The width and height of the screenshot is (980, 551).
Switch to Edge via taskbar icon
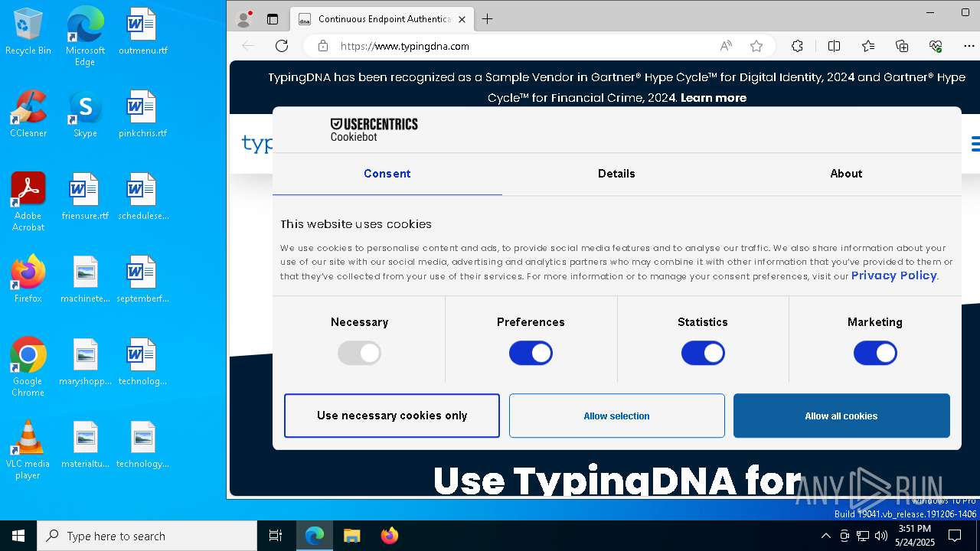point(315,536)
